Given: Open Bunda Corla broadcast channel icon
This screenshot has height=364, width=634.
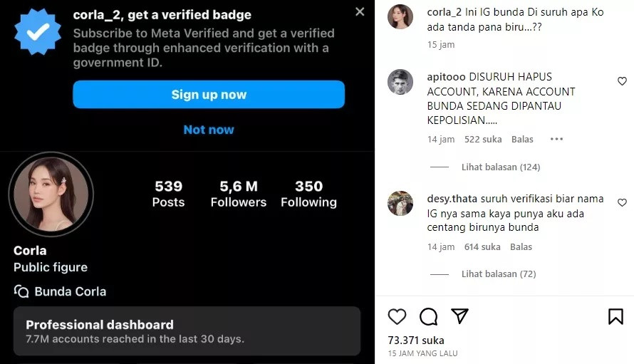Looking at the screenshot, I should tap(21, 291).
